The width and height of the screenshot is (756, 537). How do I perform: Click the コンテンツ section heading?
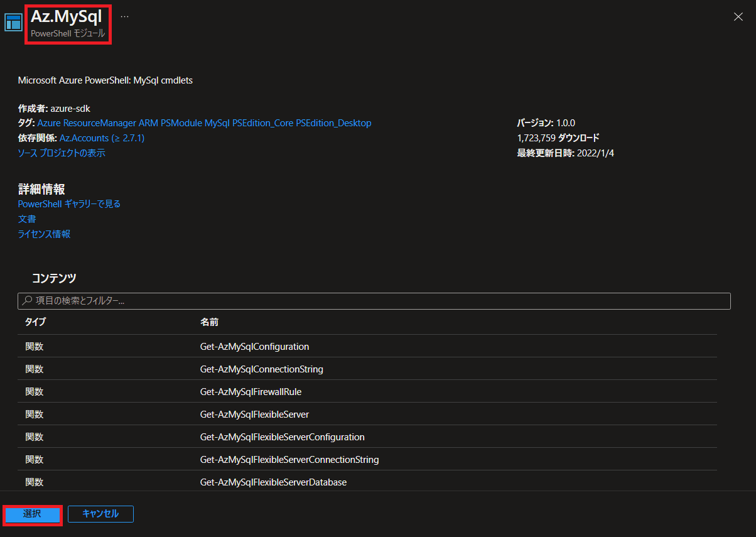click(x=54, y=278)
